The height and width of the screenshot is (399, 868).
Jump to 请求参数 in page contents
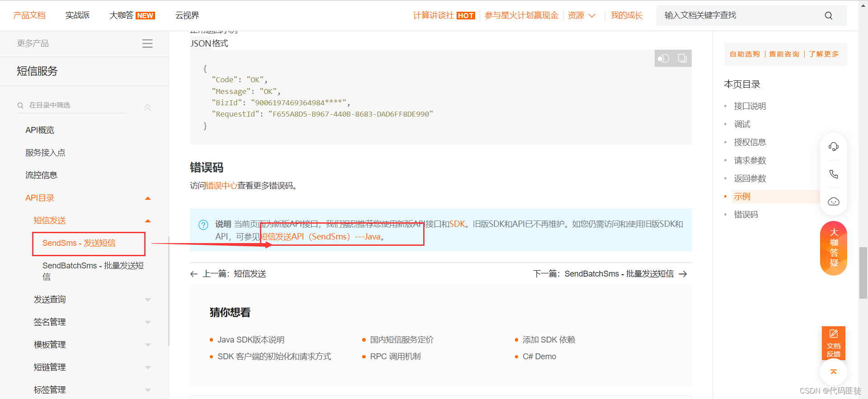750,160
